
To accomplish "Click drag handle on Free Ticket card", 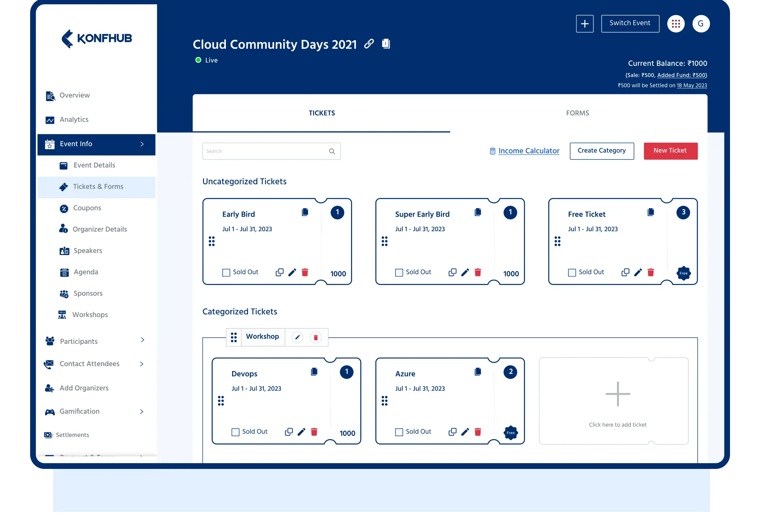I will click(x=558, y=241).
